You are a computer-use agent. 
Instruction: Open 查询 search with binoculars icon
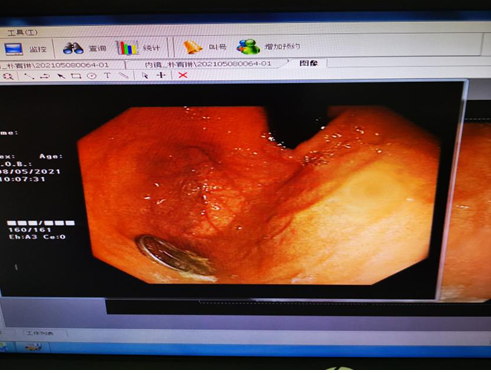tap(73, 48)
